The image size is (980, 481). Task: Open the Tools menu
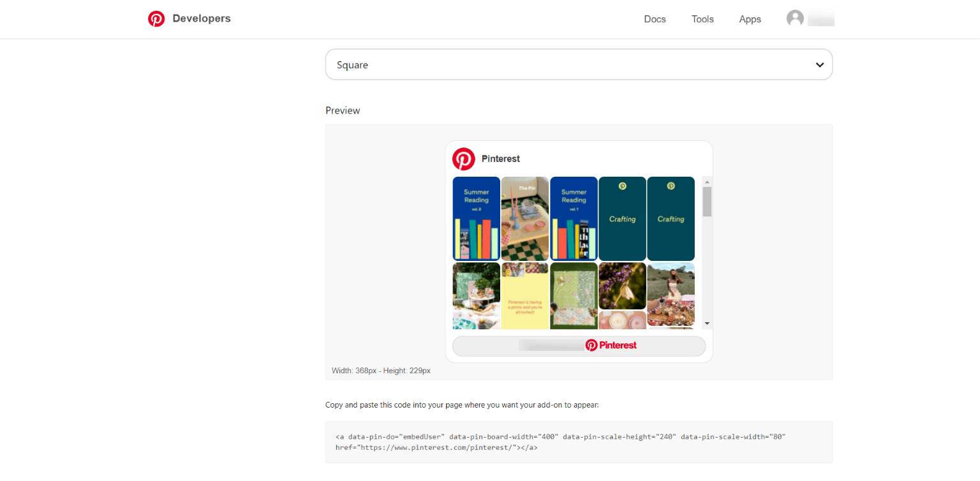702,19
